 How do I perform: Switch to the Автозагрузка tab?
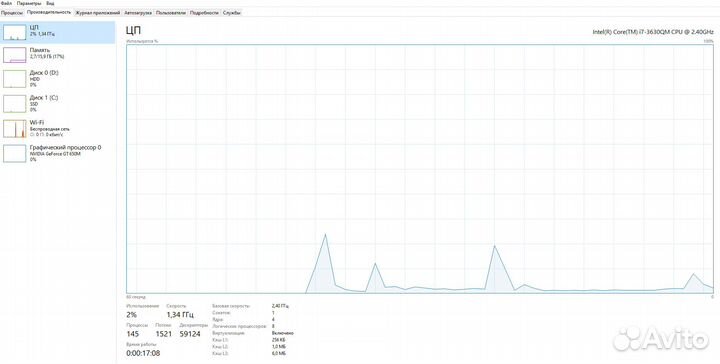(x=138, y=13)
